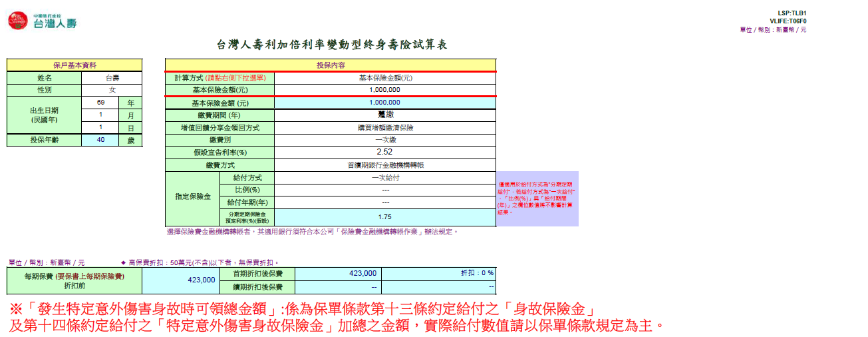Select the assumed rate cell showing 1.75
Screen dimensions: 868x337
[x=385, y=217]
